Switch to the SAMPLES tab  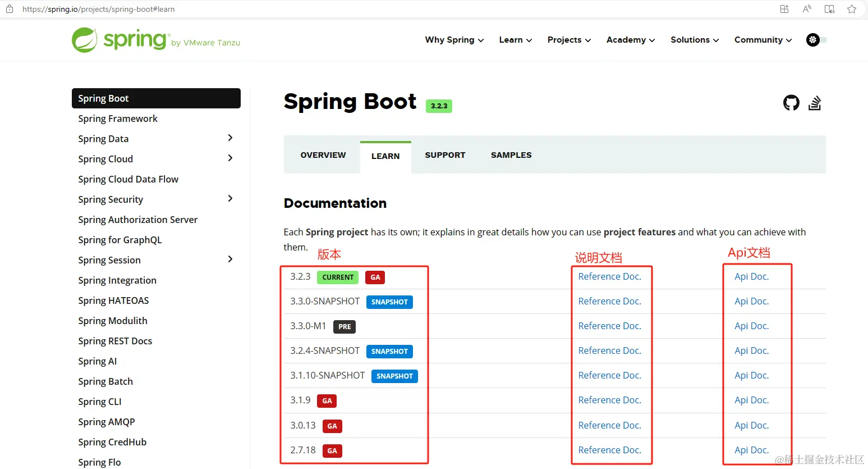[511, 155]
